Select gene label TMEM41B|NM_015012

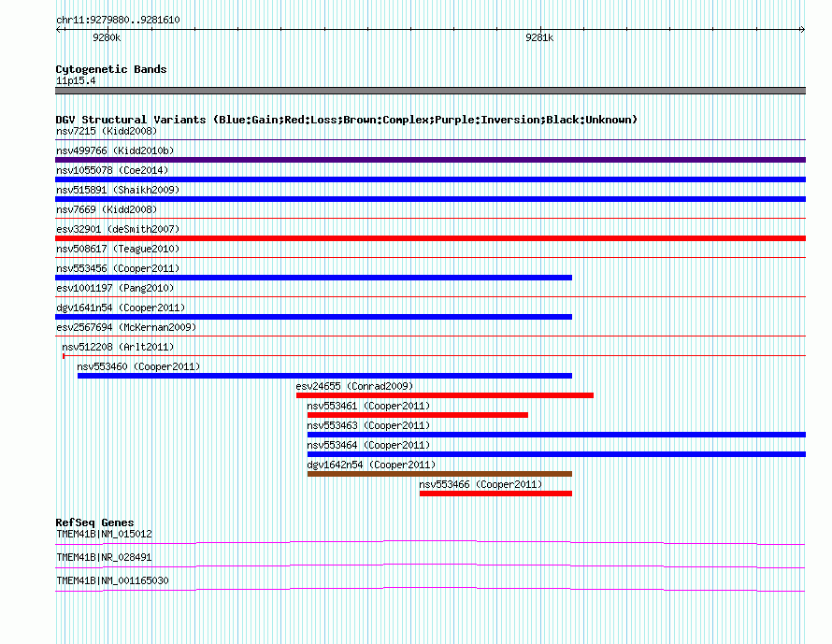coord(104,535)
